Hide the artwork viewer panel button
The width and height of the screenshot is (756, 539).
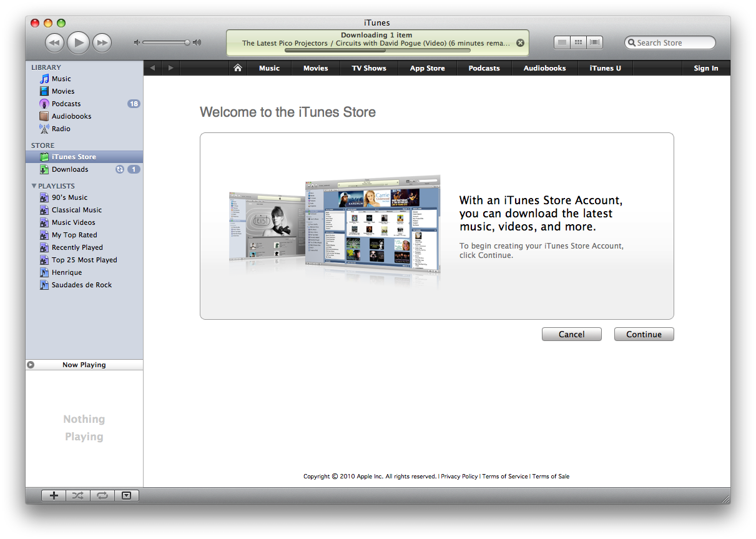[127, 495]
